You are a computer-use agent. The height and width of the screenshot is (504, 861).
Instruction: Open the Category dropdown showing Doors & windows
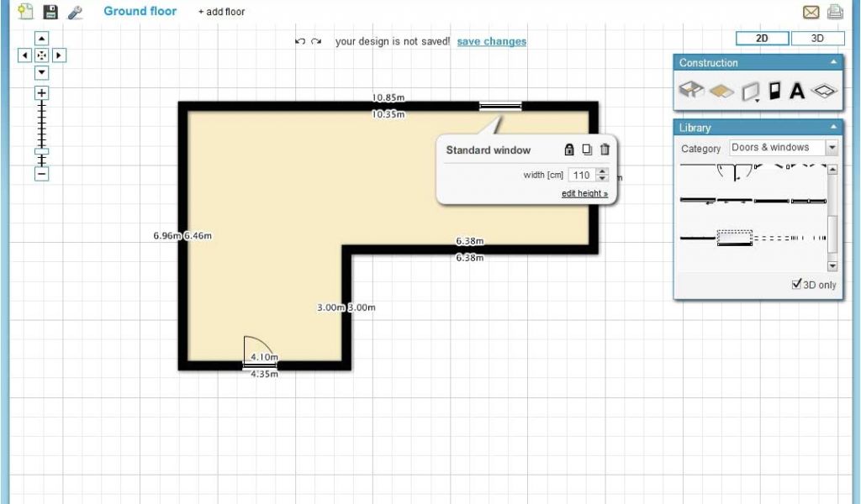point(784,148)
